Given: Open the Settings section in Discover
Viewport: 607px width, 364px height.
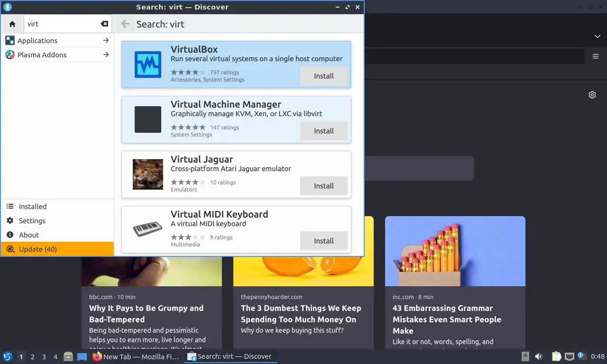Looking at the screenshot, I should pos(57,221).
